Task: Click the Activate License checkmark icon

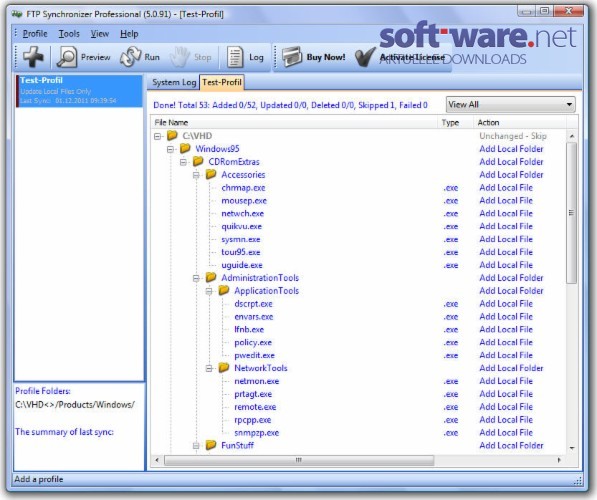Action: [x=365, y=57]
